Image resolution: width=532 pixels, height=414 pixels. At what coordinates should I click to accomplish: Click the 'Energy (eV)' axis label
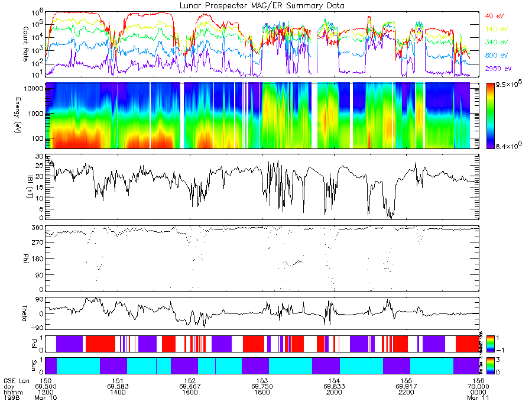click(17, 116)
